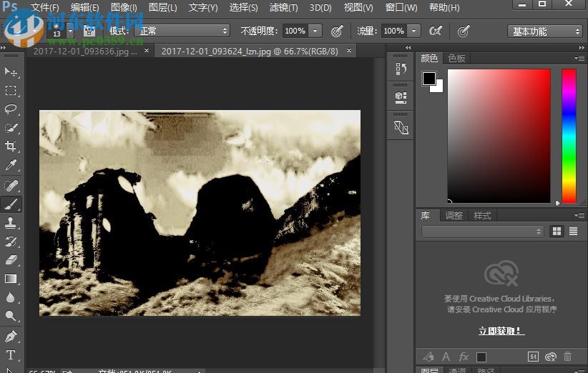This screenshot has width=588, height=373.
Task: Switch to the 色板 tab
Action: (456, 58)
